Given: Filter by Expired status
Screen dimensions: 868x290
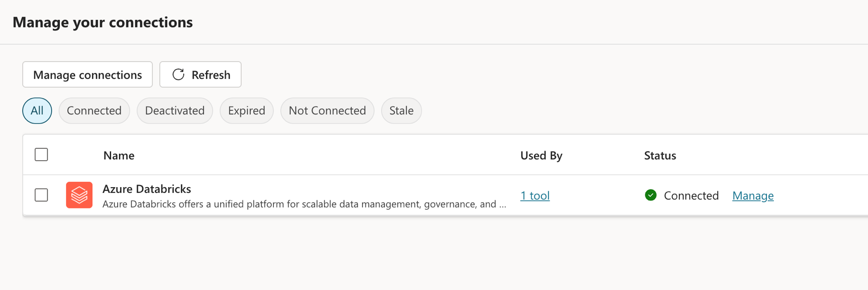Looking at the screenshot, I should click(x=247, y=111).
